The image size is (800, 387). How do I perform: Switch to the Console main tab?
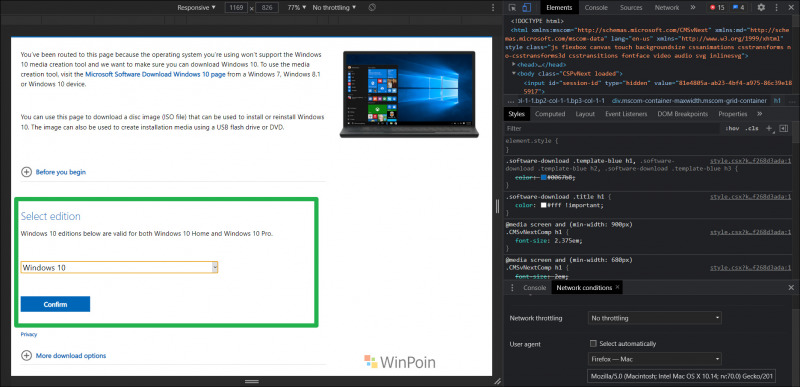pyautogui.click(x=596, y=8)
